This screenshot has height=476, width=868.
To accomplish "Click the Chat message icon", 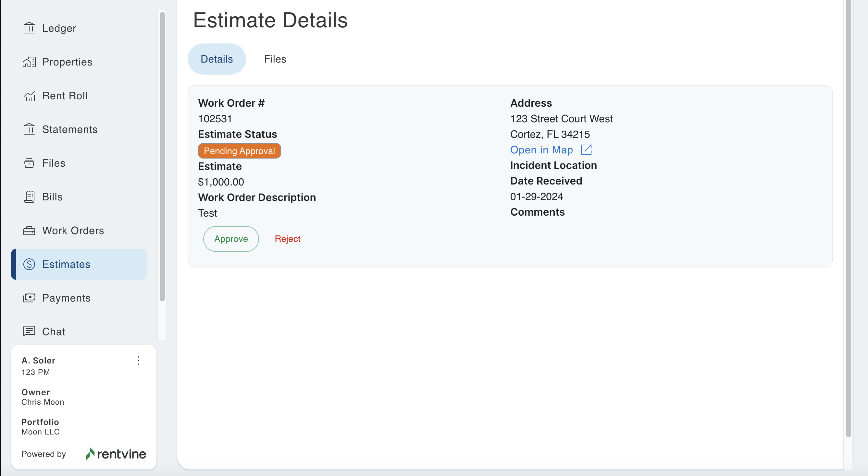I will pos(29,331).
